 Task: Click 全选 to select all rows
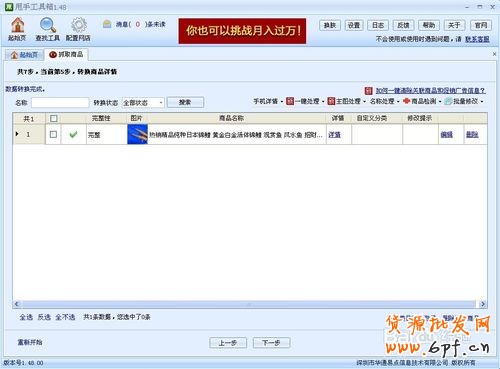(26, 317)
